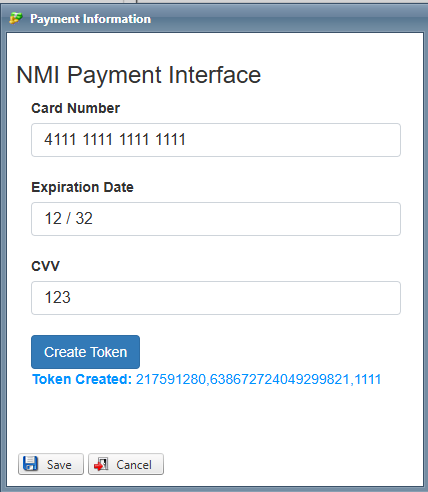This screenshot has height=492, width=428.
Task: Click the generated token value 217591280,638672724049299821,1111
Action: click(258, 379)
